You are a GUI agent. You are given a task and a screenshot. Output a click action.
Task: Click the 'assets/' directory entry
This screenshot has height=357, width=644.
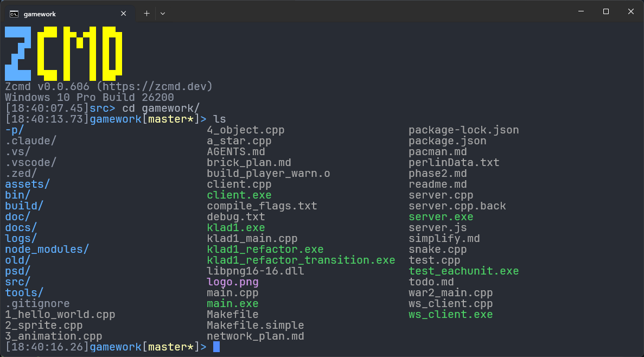[x=28, y=184]
